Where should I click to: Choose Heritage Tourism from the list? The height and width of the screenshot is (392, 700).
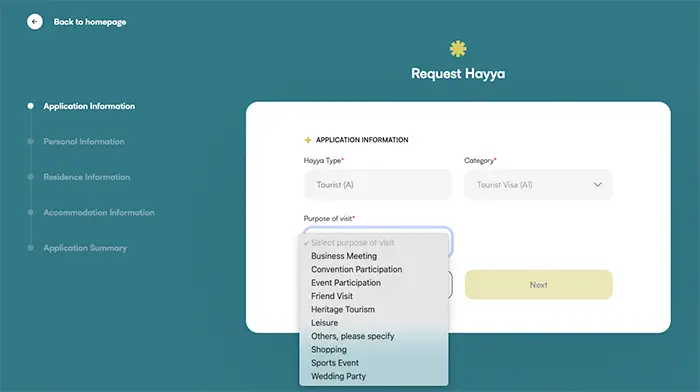374,309
